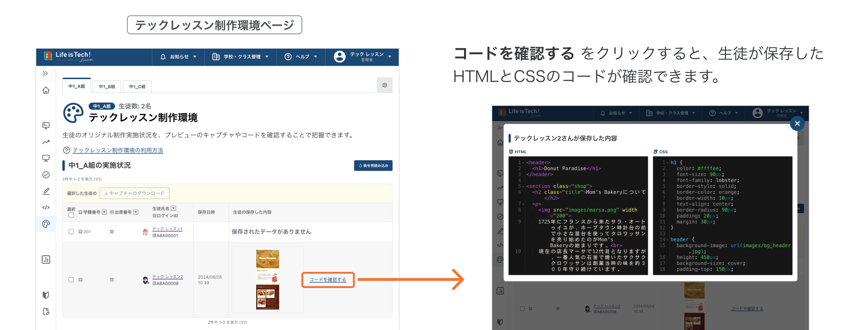Expand the left sidebar with double chevron
Image resolution: width=868 pixels, height=330 pixels.
pos(45,73)
